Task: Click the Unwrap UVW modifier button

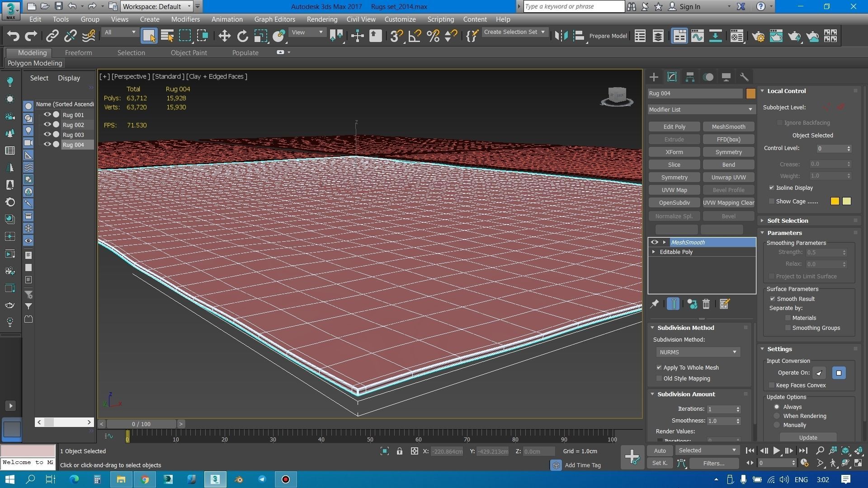Action: tap(728, 178)
